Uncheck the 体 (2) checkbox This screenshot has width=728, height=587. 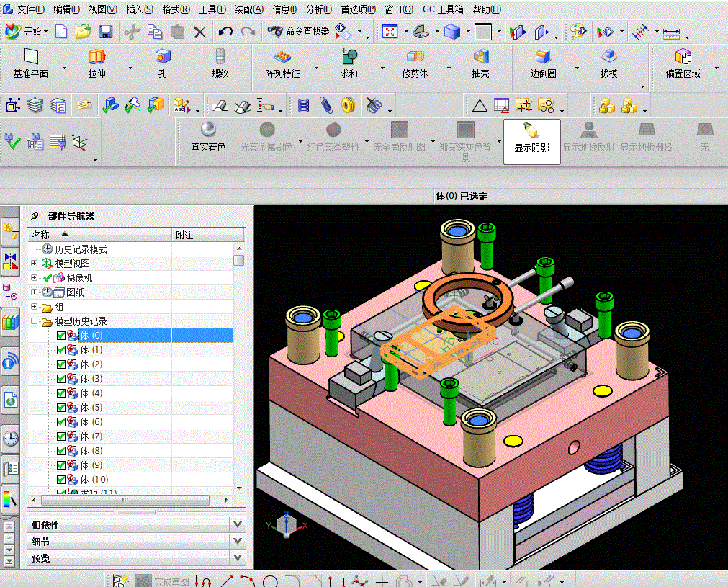60,364
